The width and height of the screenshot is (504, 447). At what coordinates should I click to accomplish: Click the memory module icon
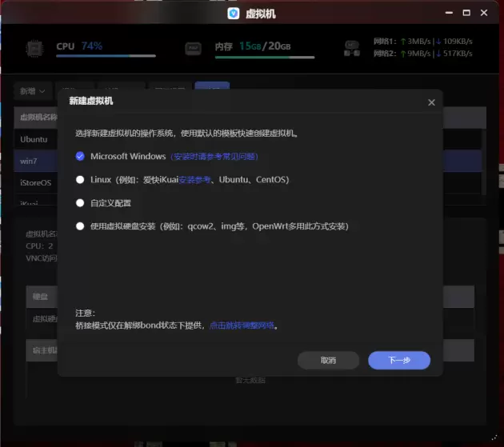193,49
